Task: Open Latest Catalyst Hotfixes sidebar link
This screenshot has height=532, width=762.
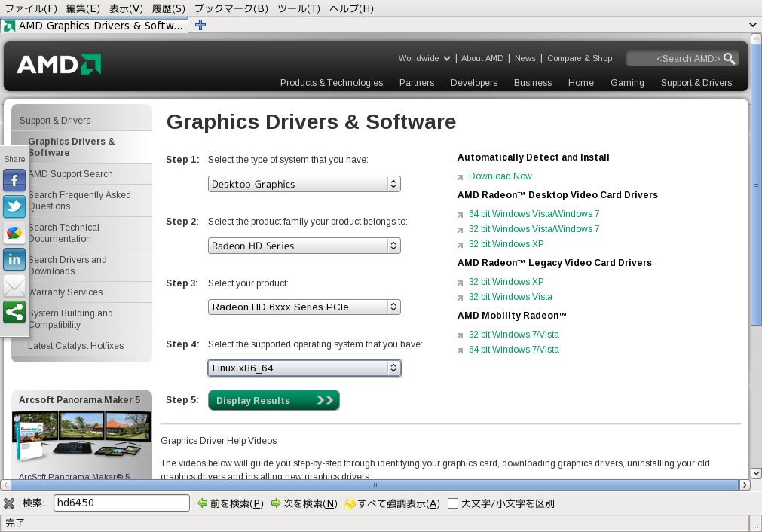Action: [76, 345]
